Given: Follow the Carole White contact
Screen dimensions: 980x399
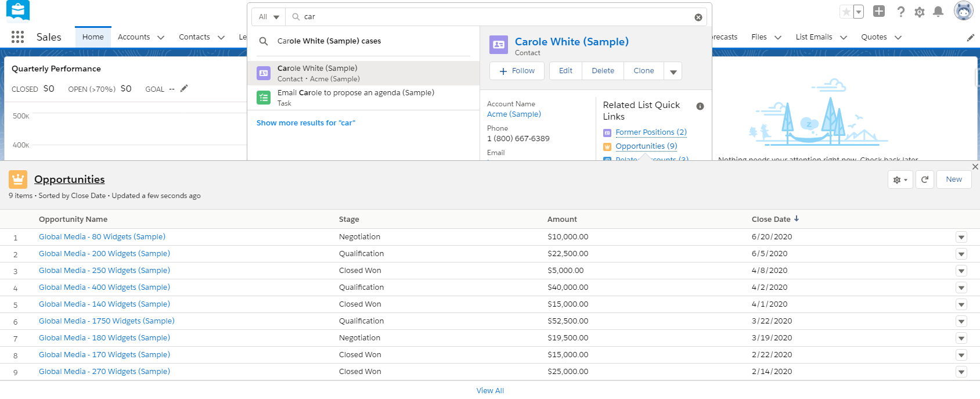Looking at the screenshot, I should pyautogui.click(x=517, y=71).
